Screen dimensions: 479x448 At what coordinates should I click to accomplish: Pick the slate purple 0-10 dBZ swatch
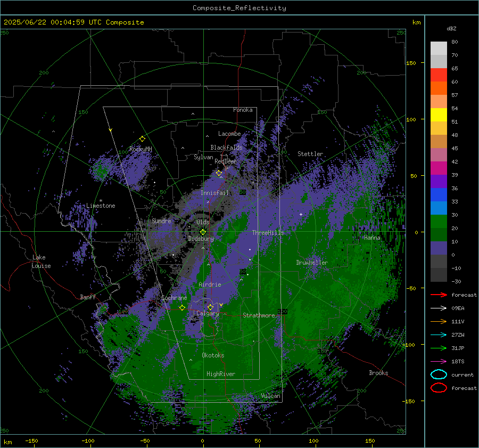tap(439, 248)
